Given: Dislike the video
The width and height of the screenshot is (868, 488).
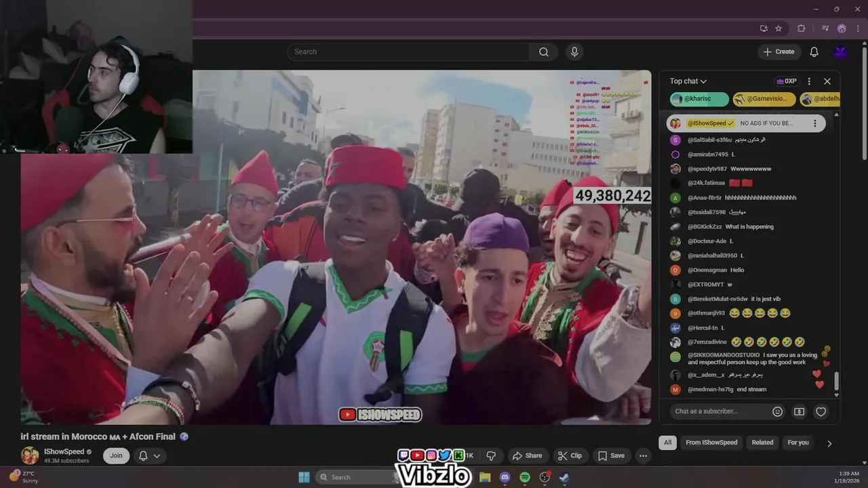Looking at the screenshot, I should [492, 455].
